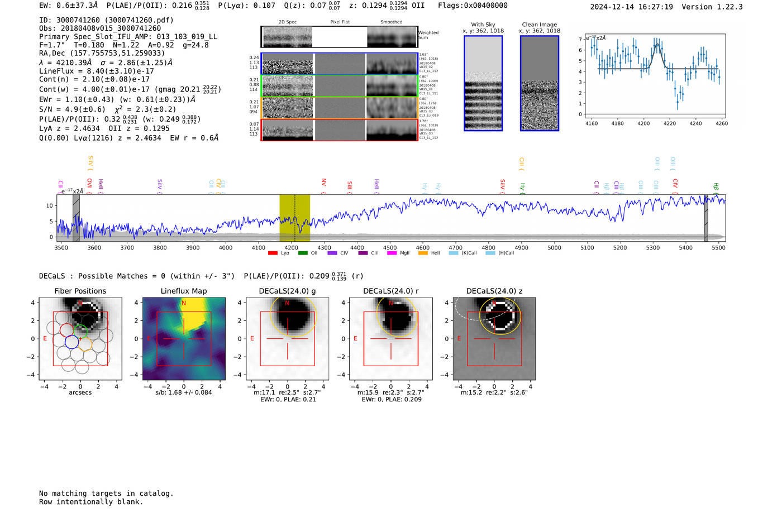Image resolution: width=782 pixels, height=532 pixels.
Task: Select the Weighted Sum 2D spectrum row
Action: click(x=340, y=37)
